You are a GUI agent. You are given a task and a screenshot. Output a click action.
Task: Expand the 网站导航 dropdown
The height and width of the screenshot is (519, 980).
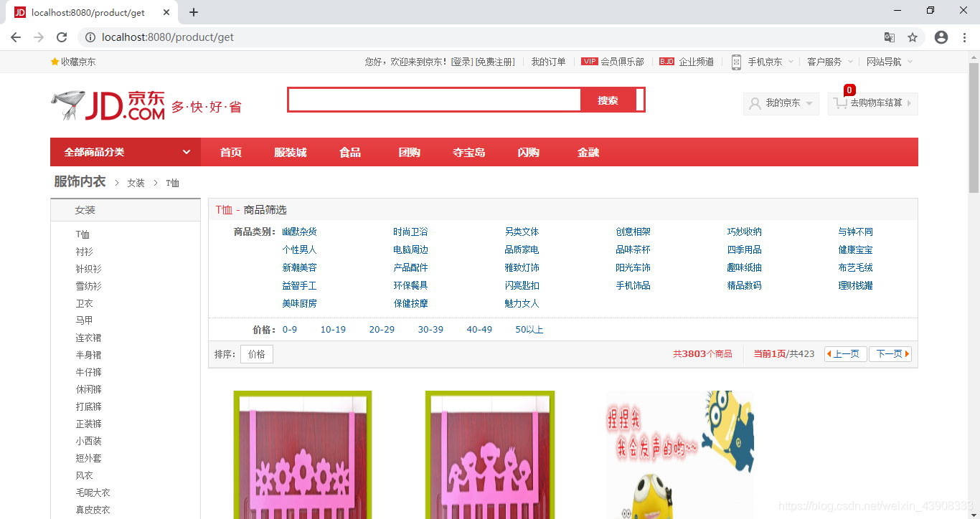pos(910,62)
